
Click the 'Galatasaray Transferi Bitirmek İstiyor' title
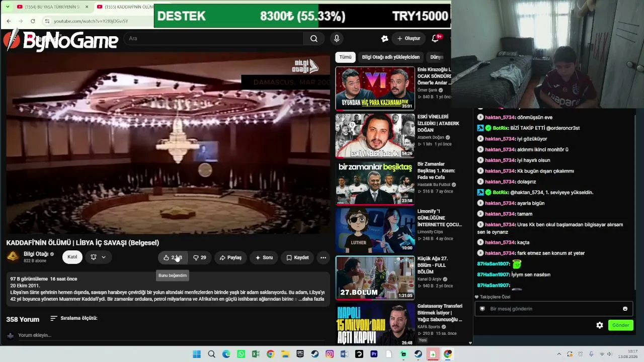(440, 313)
